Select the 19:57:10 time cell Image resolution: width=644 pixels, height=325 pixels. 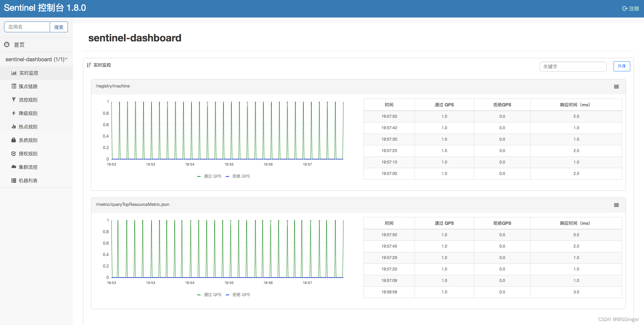(x=389, y=162)
